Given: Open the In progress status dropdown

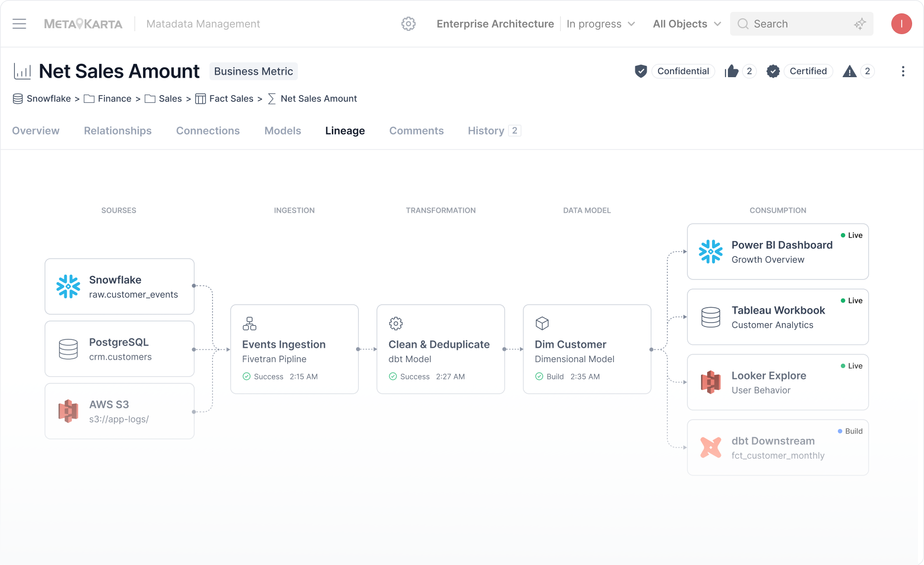Looking at the screenshot, I should tap(601, 24).
